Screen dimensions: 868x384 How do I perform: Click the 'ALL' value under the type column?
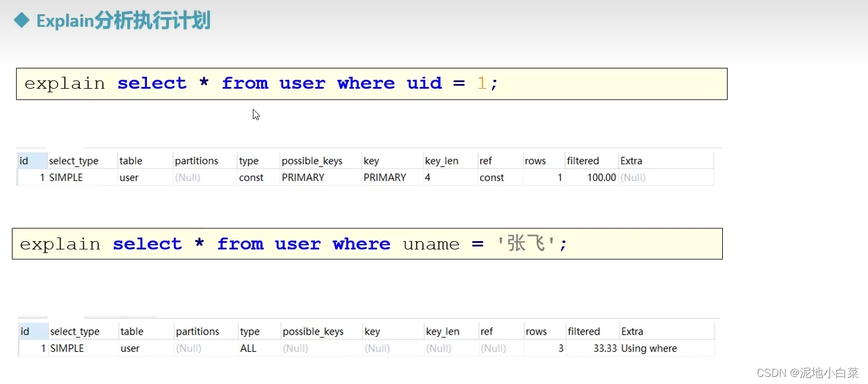[249, 348]
